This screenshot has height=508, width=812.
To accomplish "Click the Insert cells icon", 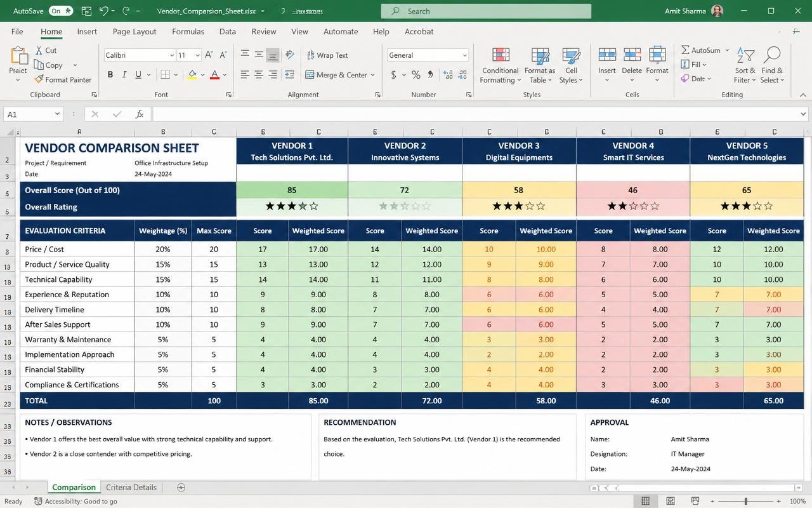I will point(607,55).
